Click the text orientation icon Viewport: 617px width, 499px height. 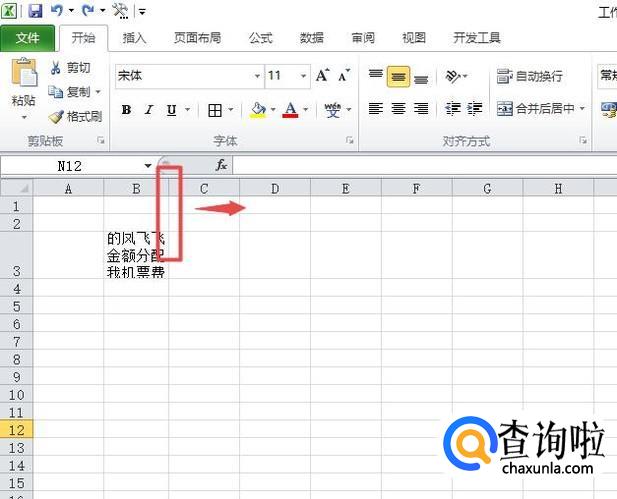click(453, 76)
